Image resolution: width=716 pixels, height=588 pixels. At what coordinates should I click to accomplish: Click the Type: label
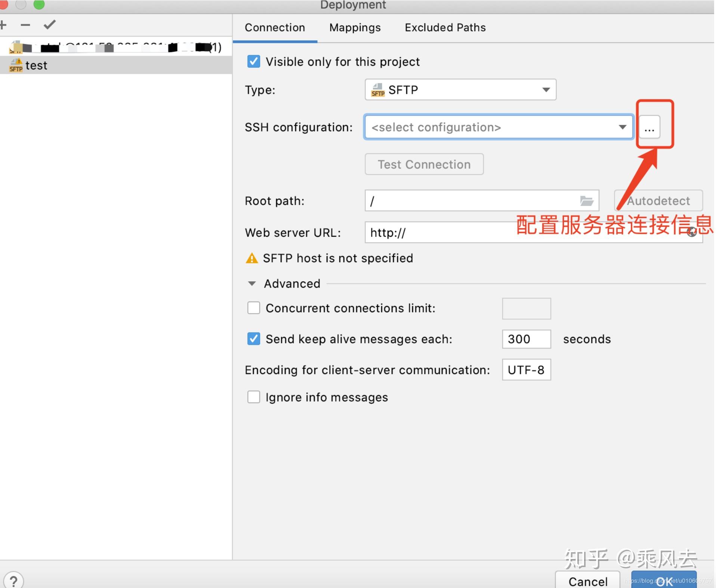pos(260,90)
